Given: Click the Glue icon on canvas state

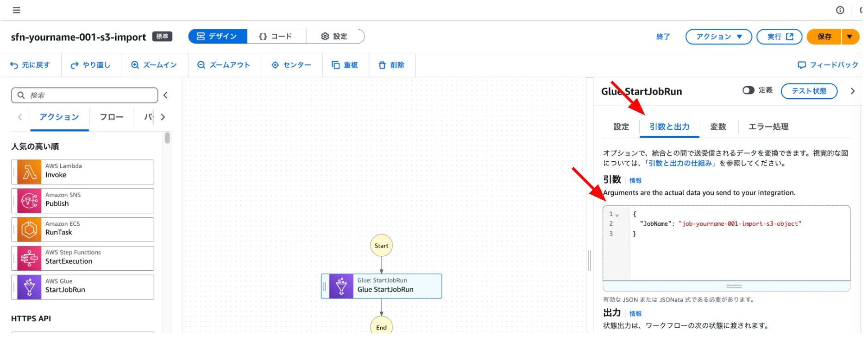Looking at the screenshot, I should [341, 286].
